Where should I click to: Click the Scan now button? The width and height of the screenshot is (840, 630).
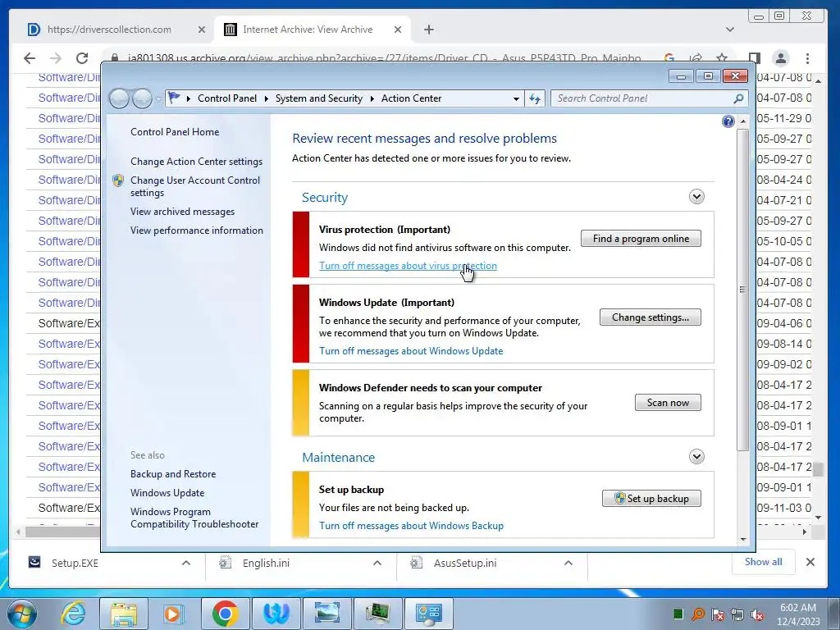click(x=668, y=402)
